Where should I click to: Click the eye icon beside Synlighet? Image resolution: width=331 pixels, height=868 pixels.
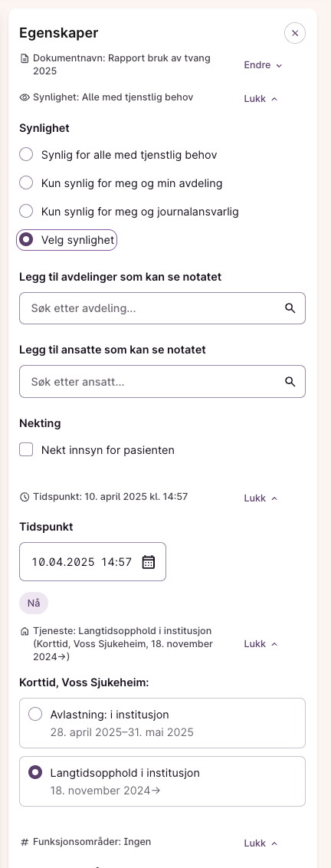pyautogui.click(x=25, y=97)
